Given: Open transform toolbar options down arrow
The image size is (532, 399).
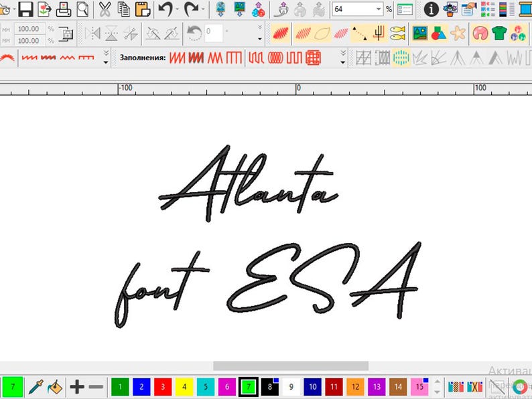Looking at the screenshot, I should (x=260, y=39).
